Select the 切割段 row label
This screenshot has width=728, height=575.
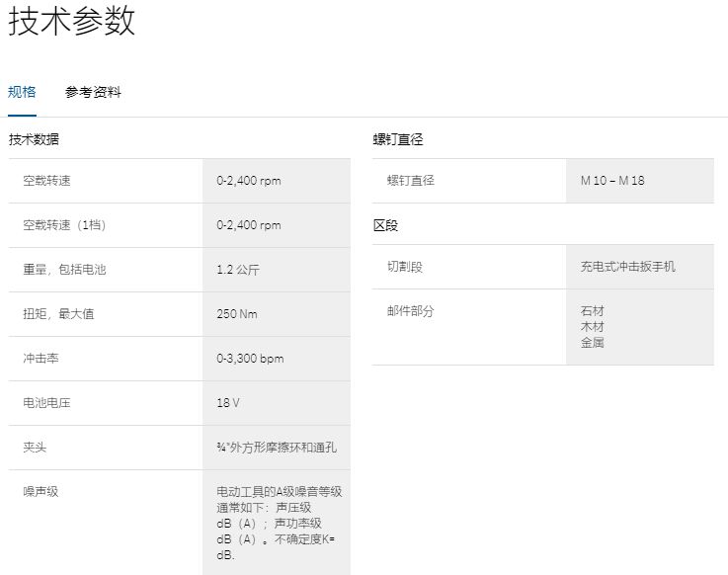coord(404,267)
